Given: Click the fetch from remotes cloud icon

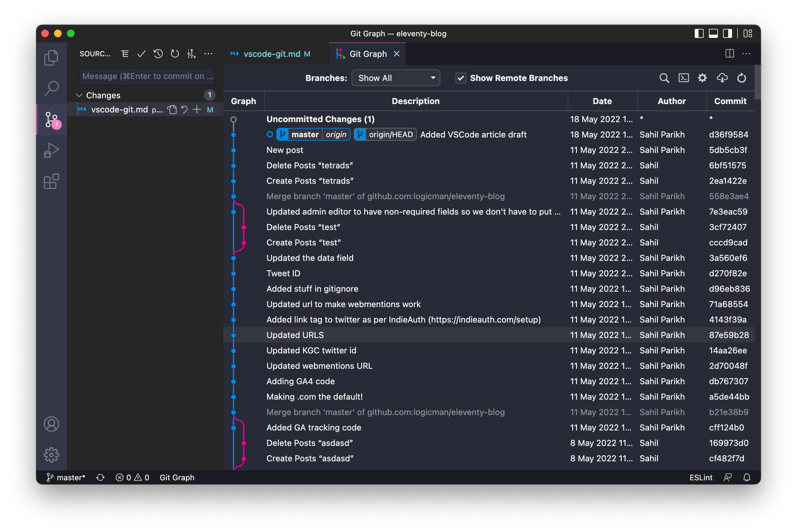Looking at the screenshot, I should (x=722, y=78).
